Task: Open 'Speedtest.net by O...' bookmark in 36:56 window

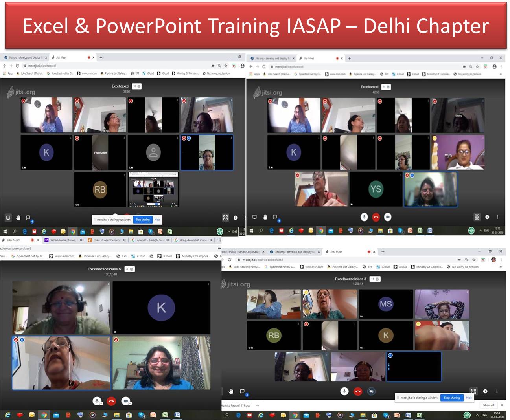Action: coord(60,73)
